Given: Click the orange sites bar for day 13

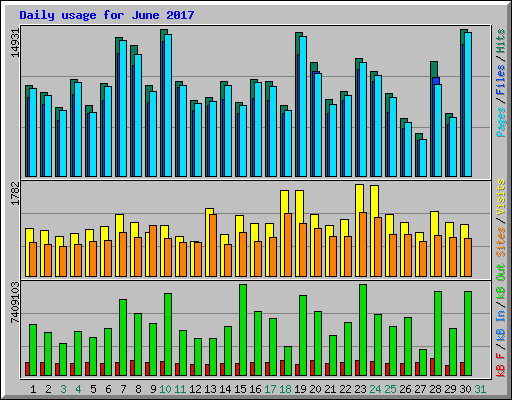Looking at the screenshot, I should tap(213, 245).
